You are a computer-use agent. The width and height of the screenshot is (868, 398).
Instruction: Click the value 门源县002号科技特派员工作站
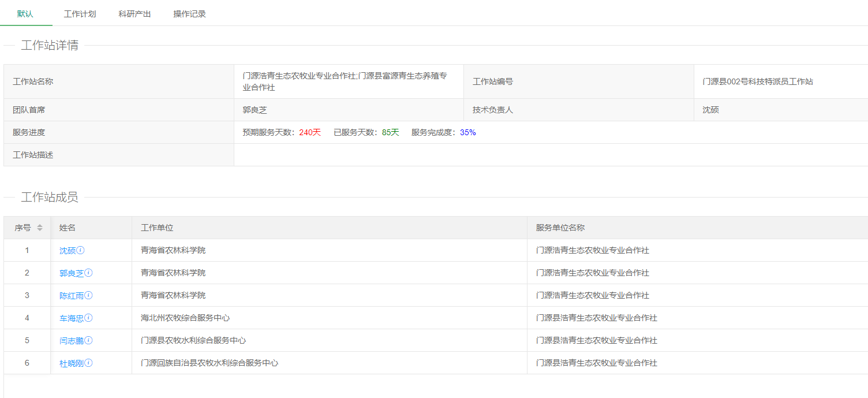coord(758,81)
